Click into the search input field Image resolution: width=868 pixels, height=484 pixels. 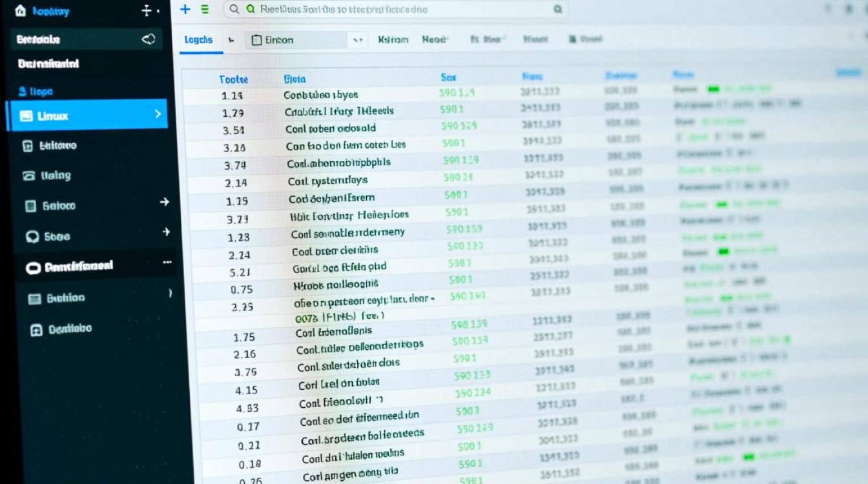[x=400, y=10]
